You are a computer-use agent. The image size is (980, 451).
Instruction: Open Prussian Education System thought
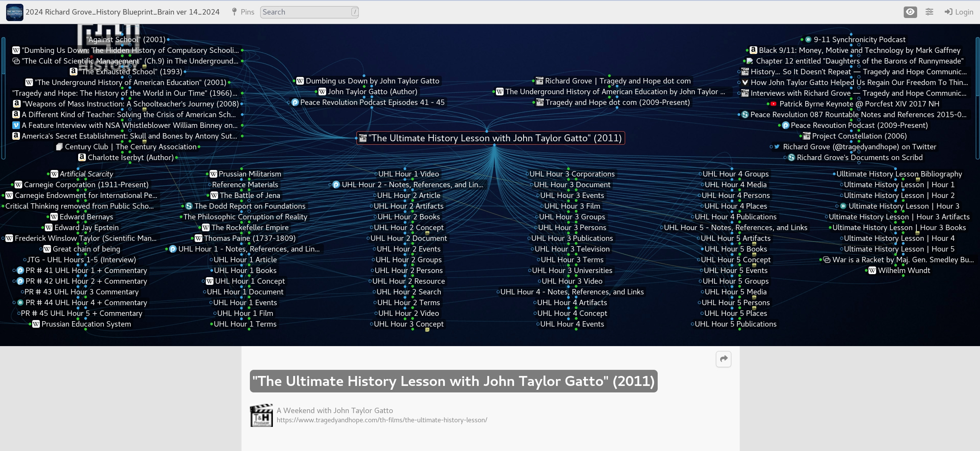[86, 324]
